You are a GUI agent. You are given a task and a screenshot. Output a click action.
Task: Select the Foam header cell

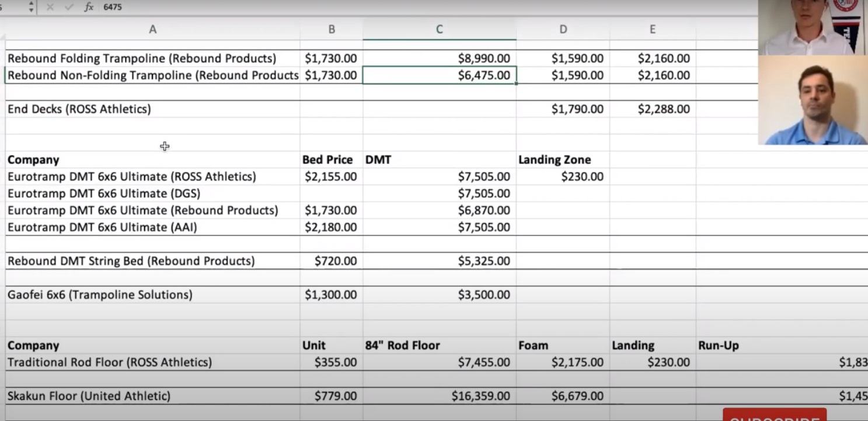pyautogui.click(x=563, y=345)
